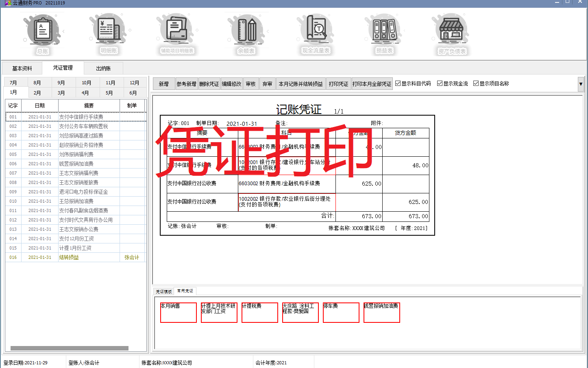Image resolution: width=588 pixels, height=368 pixels.
Task: Sort by the 日期 column header
Action: pos(40,105)
